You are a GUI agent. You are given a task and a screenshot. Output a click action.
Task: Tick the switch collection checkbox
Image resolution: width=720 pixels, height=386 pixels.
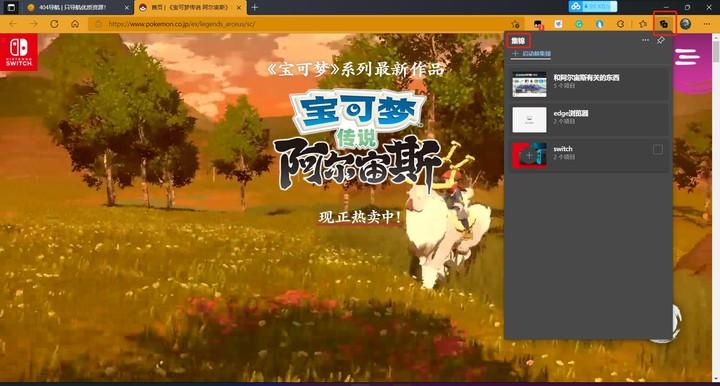658,149
